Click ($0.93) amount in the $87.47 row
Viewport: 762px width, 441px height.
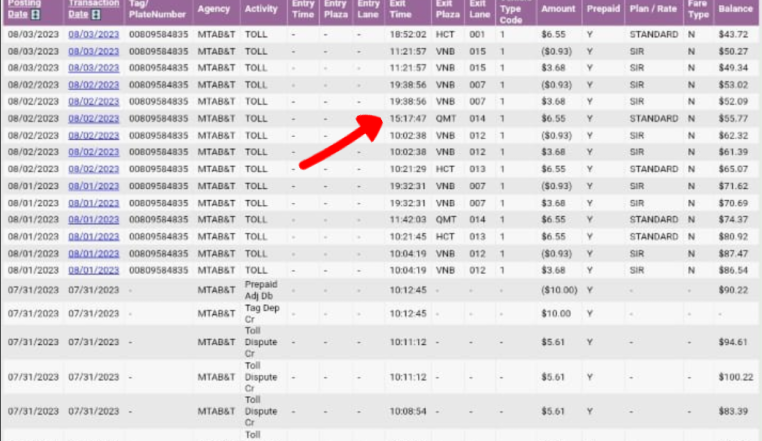point(556,254)
